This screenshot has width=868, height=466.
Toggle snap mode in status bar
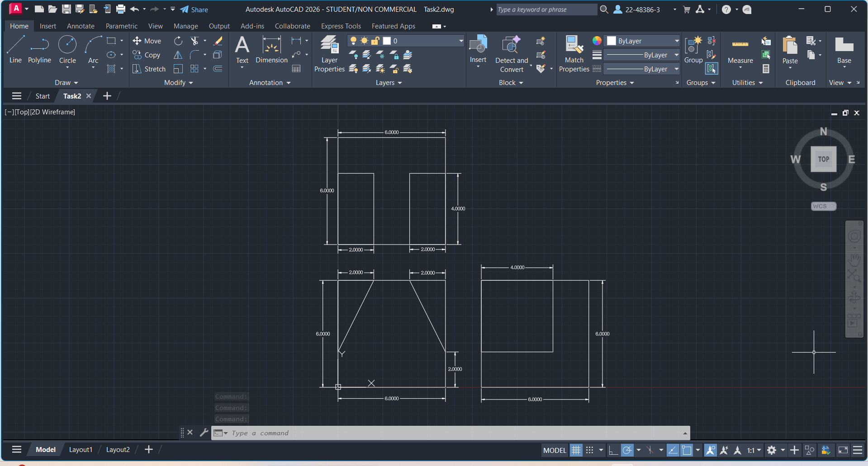(x=589, y=450)
